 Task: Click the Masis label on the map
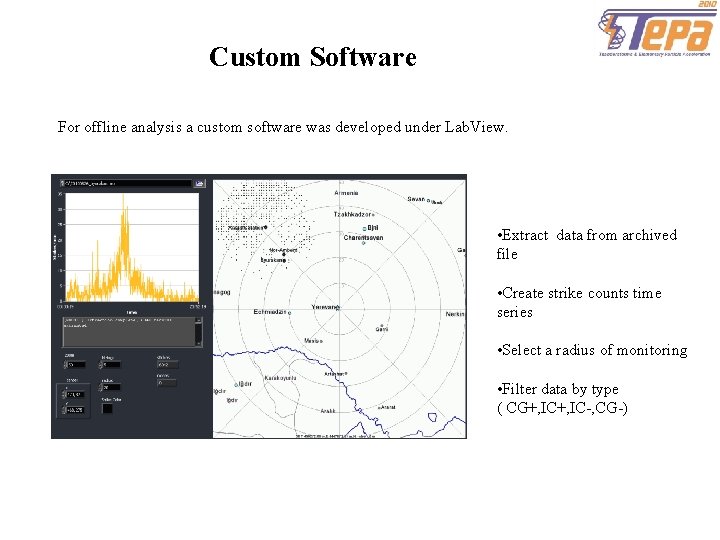[312, 341]
